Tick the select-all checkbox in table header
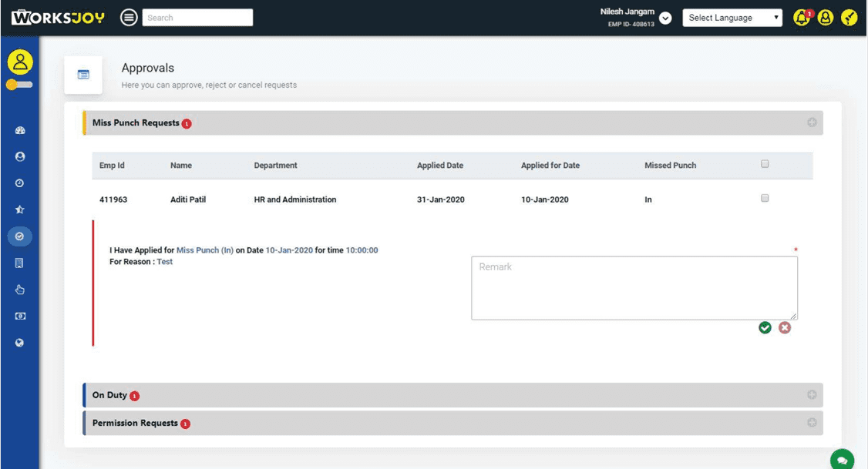 pyautogui.click(x=765, y=164)
